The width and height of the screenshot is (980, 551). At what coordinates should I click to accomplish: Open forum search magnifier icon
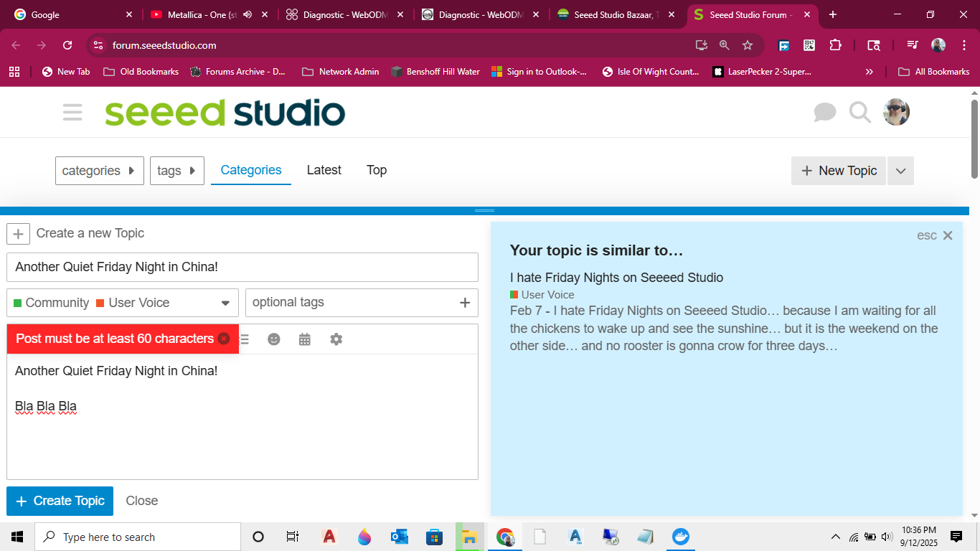click(x=859, y=113)
